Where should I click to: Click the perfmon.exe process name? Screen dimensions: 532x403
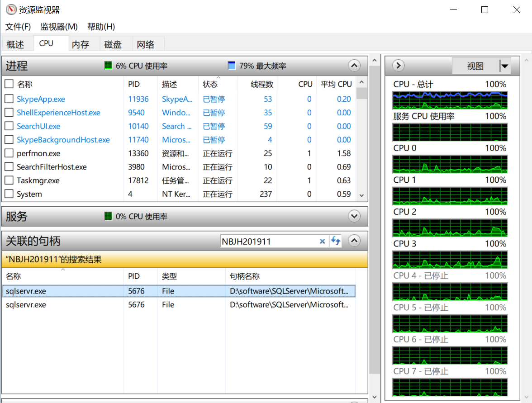click(x=38, y=153)
